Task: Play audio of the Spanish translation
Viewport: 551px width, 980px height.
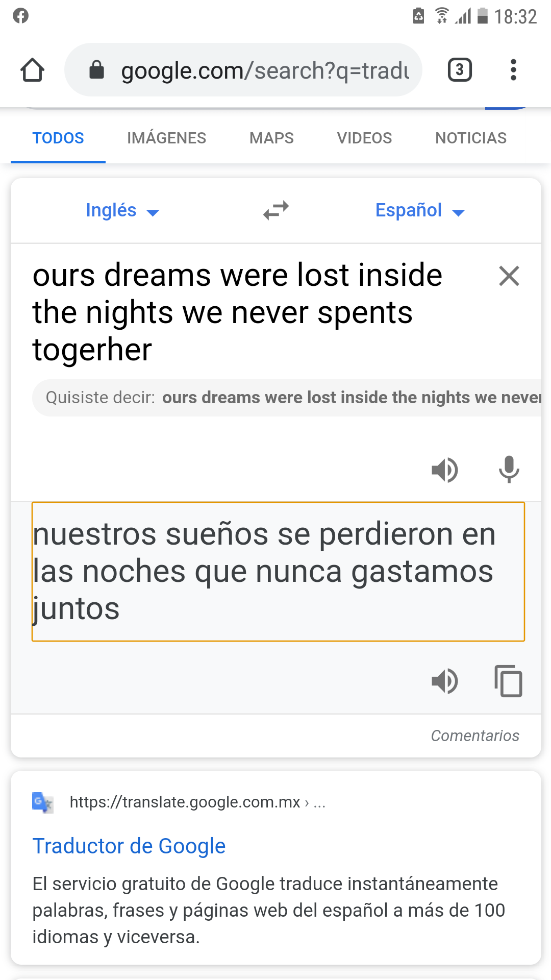Action: tap(444, 681)
